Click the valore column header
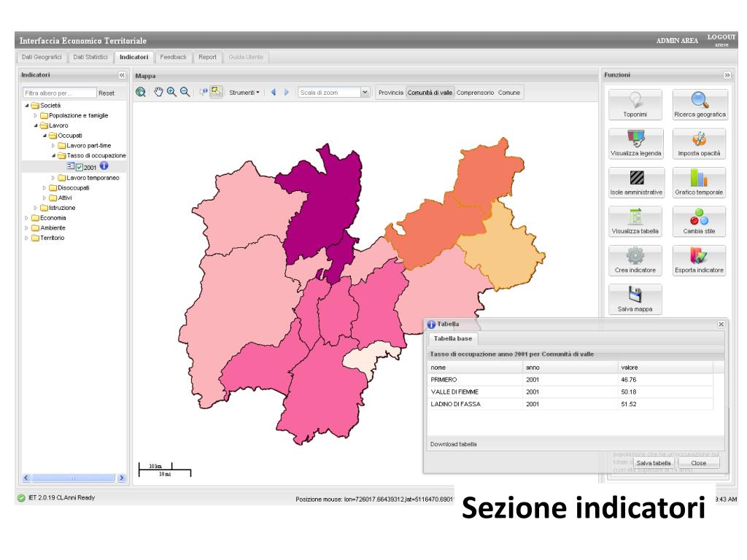Viewport: 747px width, 560px height. coord(665,367)
